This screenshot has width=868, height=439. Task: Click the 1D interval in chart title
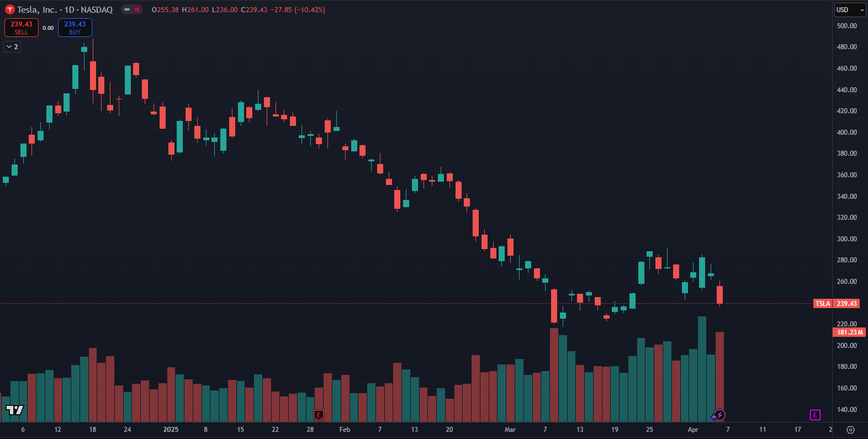coord(69,10)
